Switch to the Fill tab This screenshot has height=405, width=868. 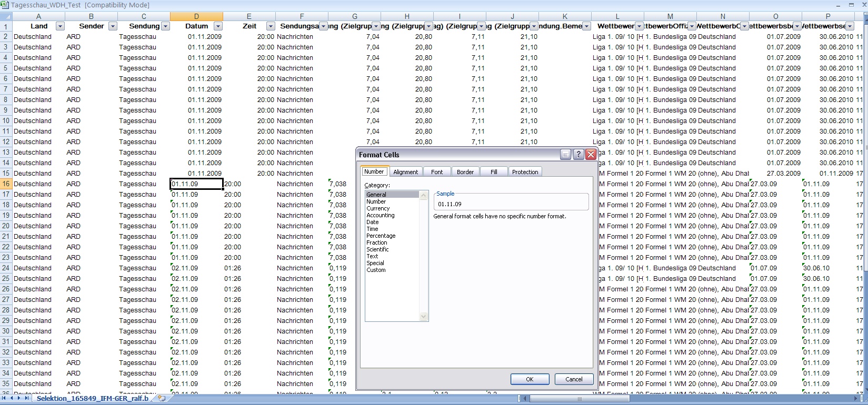pos(494,172)
